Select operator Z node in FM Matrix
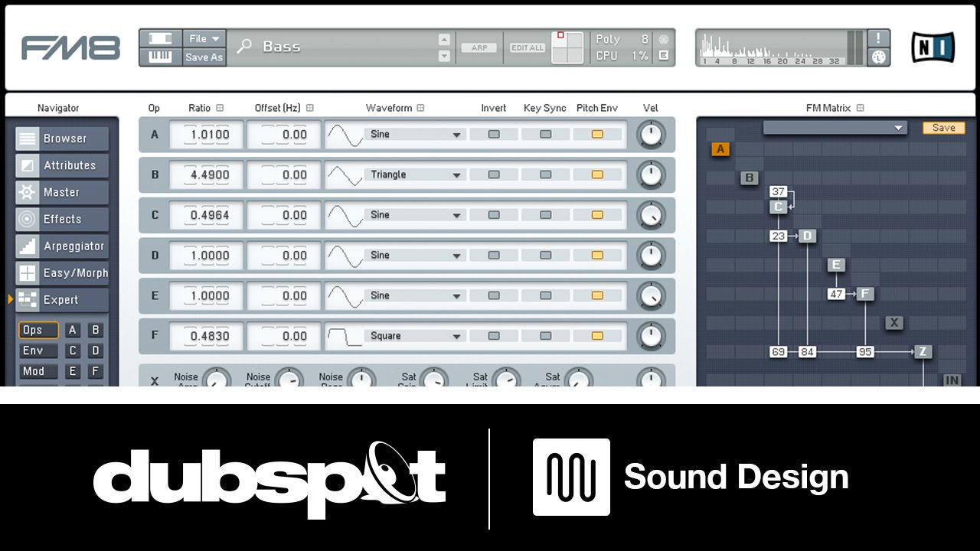The width and height of the screenshot is (980, 551). [923, 352]
